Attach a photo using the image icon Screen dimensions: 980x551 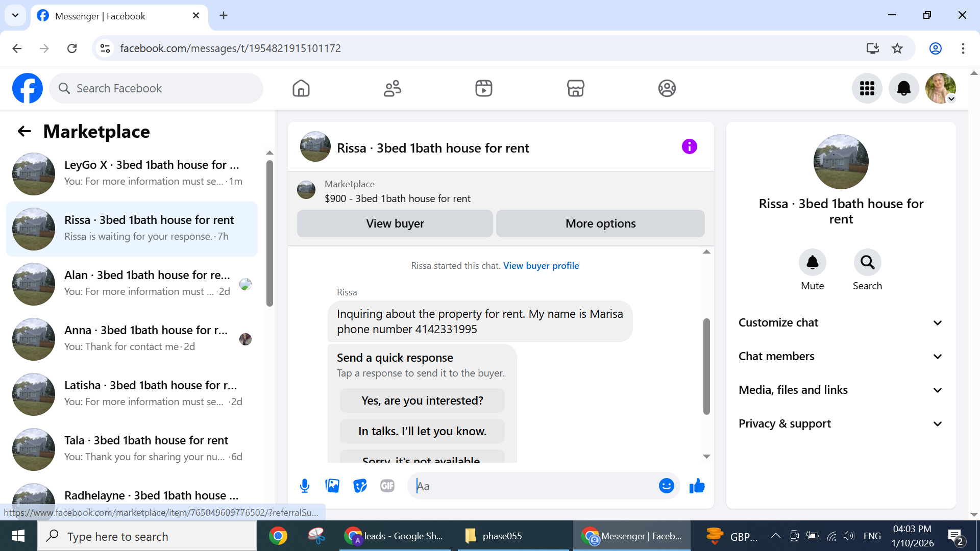click(332, 486)
